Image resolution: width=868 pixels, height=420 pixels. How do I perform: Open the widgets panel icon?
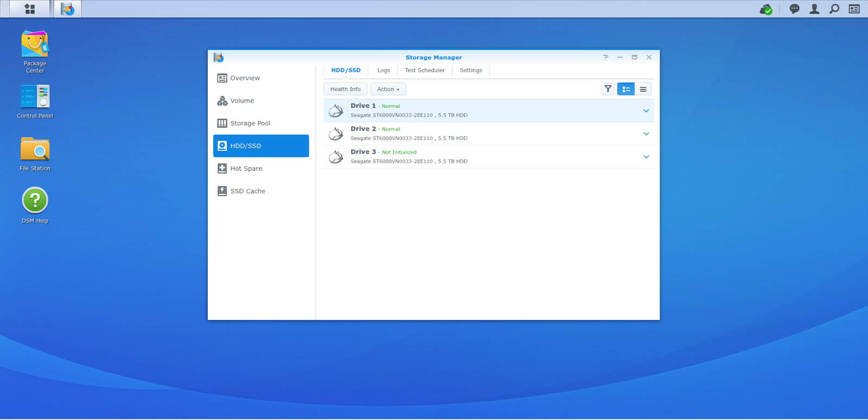[854, 9]
